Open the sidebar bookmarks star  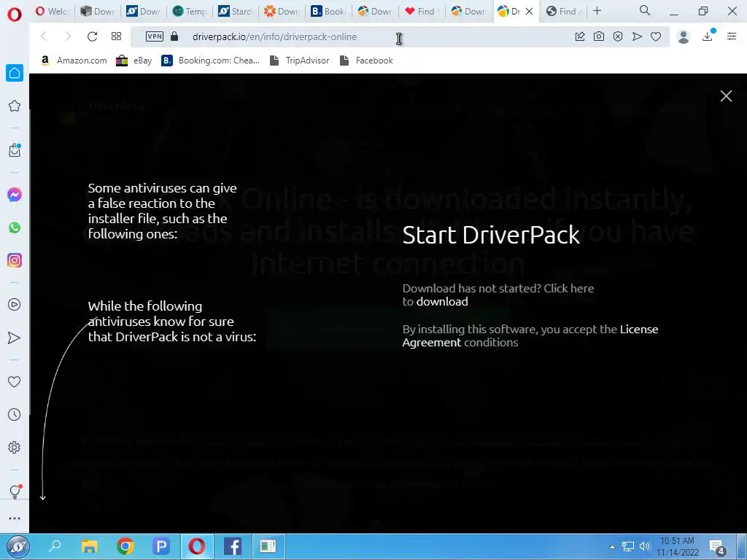pyautogui.click(x=15, y=106)
